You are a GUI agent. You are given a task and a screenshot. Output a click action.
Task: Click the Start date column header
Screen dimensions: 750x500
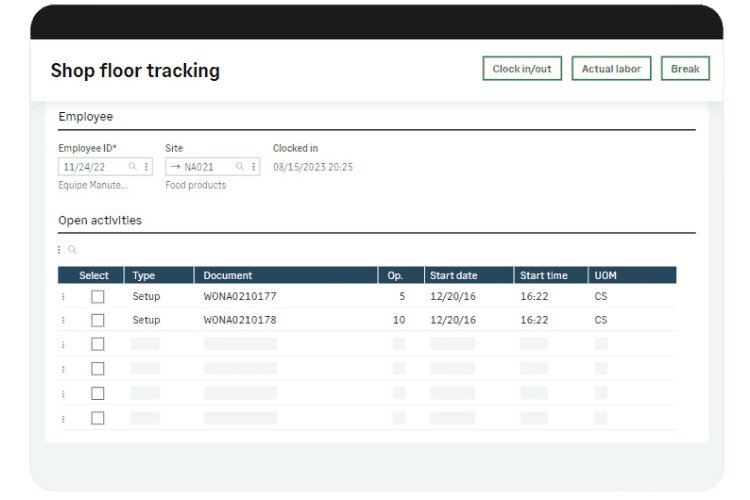click(454, 275)
